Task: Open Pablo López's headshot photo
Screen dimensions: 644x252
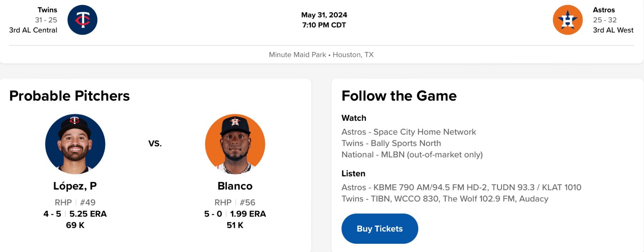Action: (x=75, y=144)
